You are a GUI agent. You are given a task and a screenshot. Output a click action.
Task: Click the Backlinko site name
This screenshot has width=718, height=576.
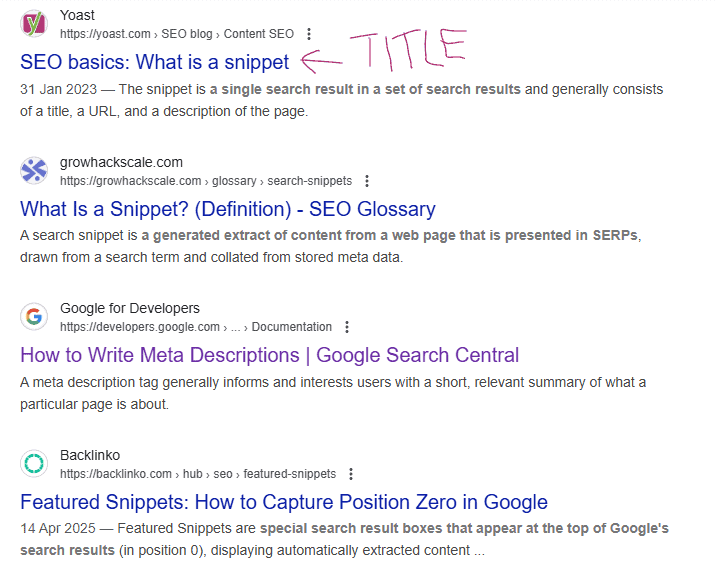[x=88, y=455]
